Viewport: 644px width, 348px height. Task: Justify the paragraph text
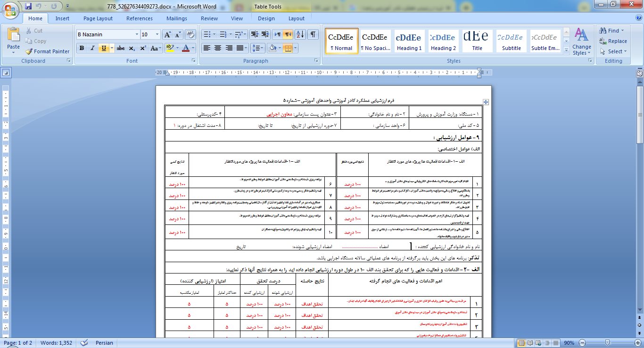[240, 48]
